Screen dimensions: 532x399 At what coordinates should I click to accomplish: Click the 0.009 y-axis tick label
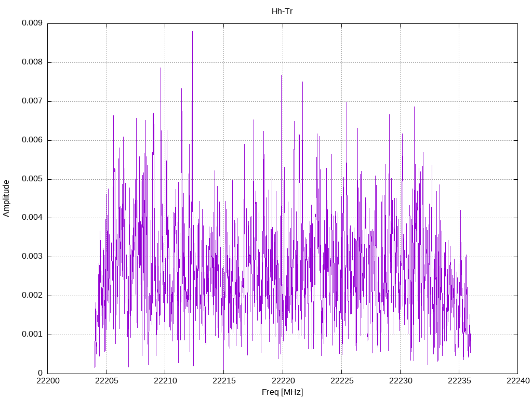32,23
